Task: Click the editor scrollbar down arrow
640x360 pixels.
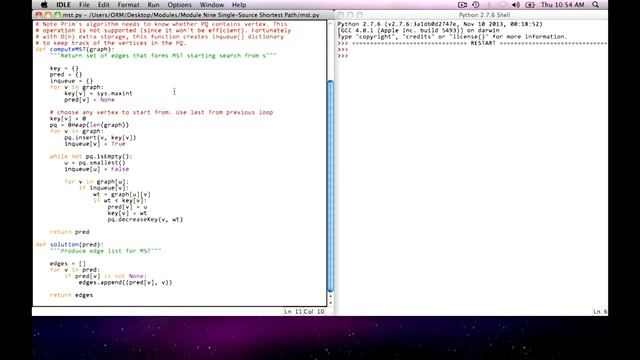Action: pyautogui.click(x=331, y=302)
